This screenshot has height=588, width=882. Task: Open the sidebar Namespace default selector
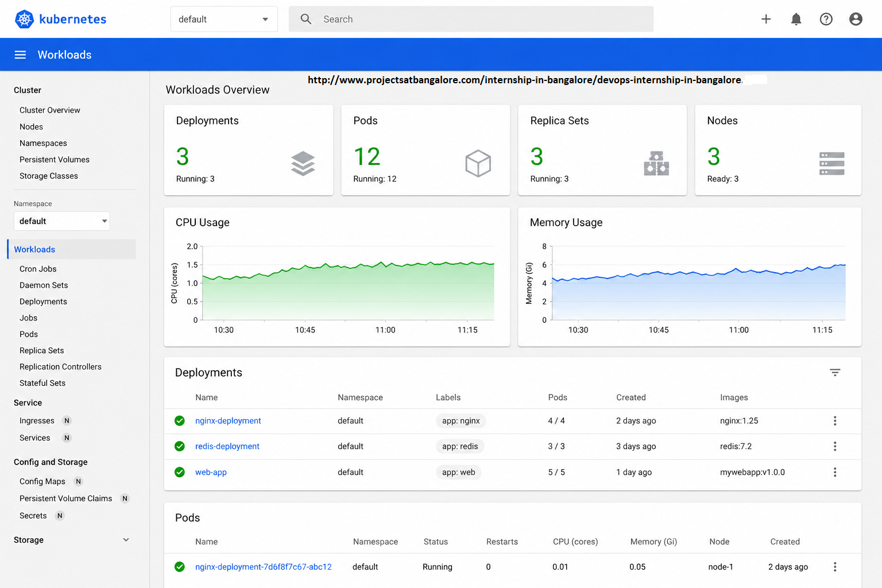[61, 221]
